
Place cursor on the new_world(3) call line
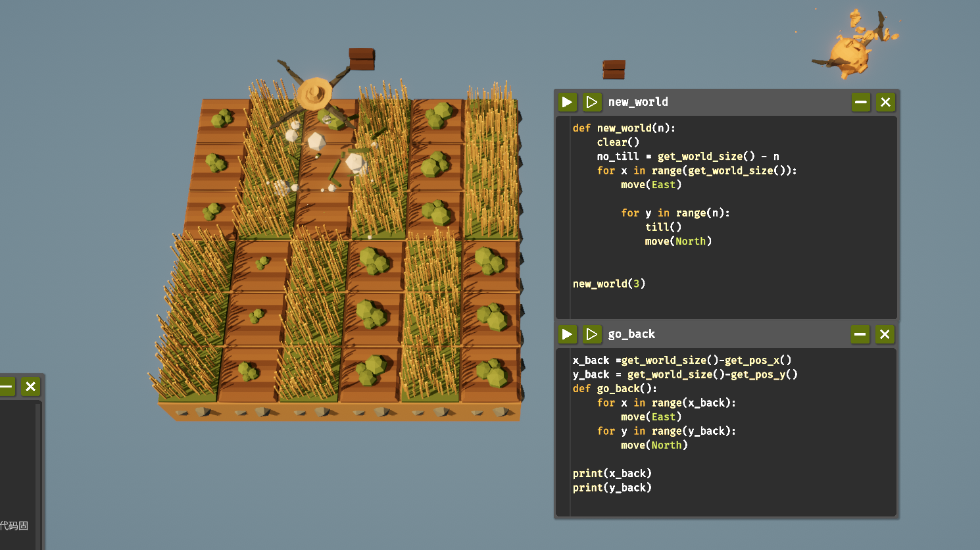tap(608, 284)
